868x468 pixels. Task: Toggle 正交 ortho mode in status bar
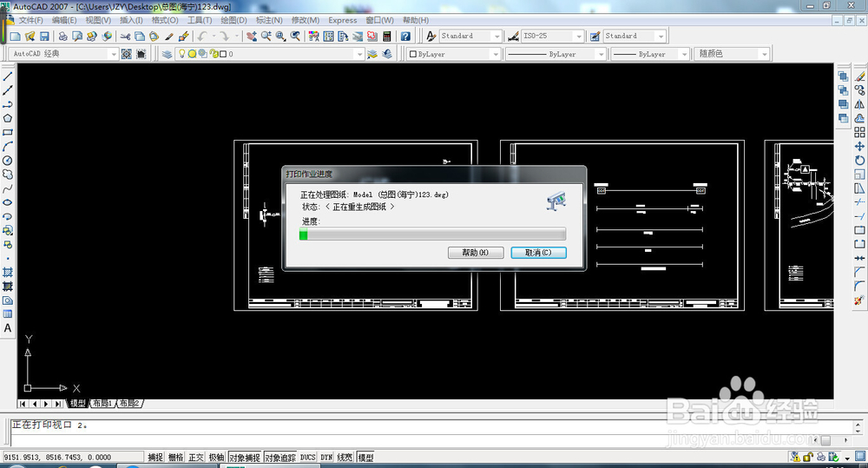(196, 458)
